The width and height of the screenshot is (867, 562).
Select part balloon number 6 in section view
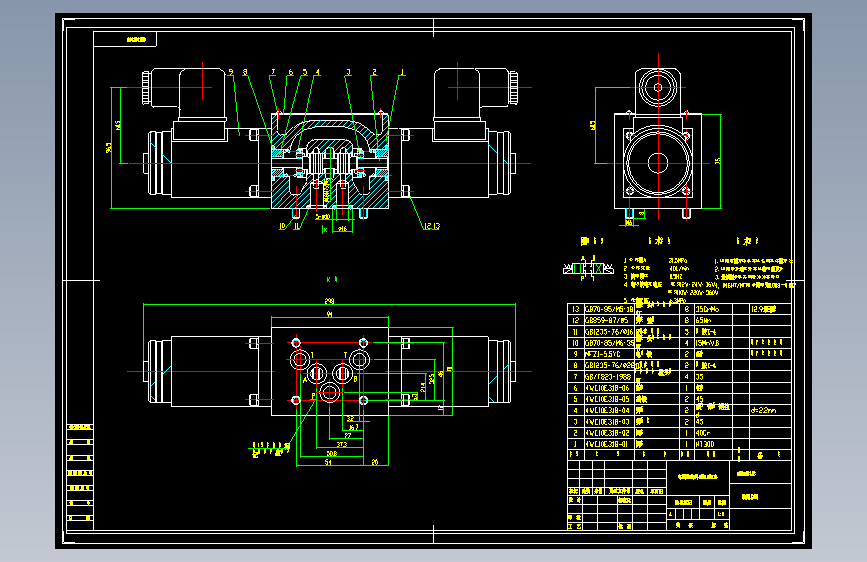click(x=290, y=72)
